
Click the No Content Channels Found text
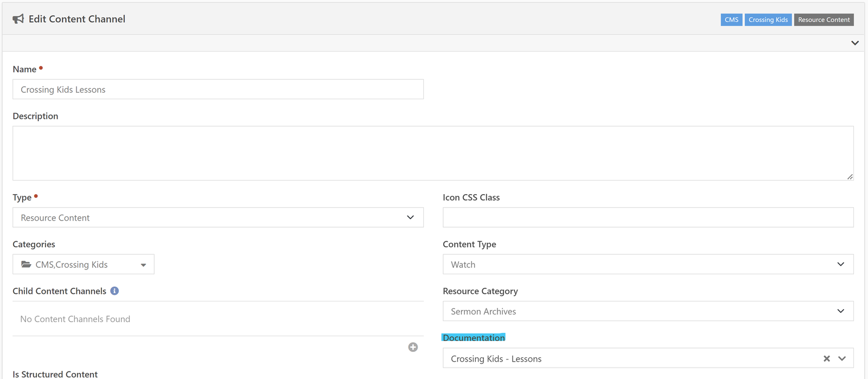[75, 319]
